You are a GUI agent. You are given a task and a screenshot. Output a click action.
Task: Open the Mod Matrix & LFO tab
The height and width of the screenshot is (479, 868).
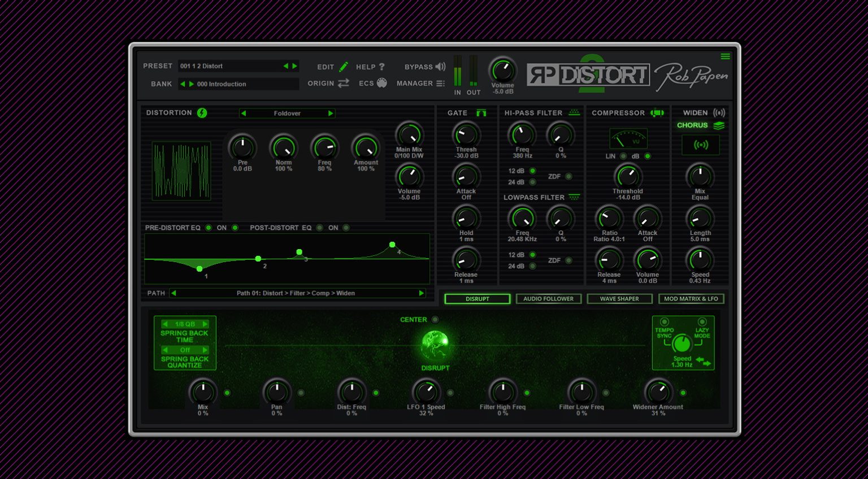click(x=691, y=299)
